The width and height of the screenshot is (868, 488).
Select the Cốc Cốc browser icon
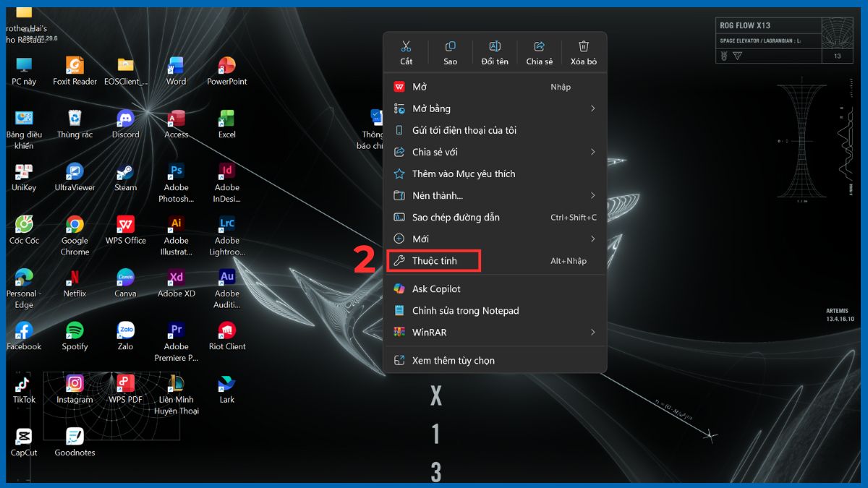point(24,230)
